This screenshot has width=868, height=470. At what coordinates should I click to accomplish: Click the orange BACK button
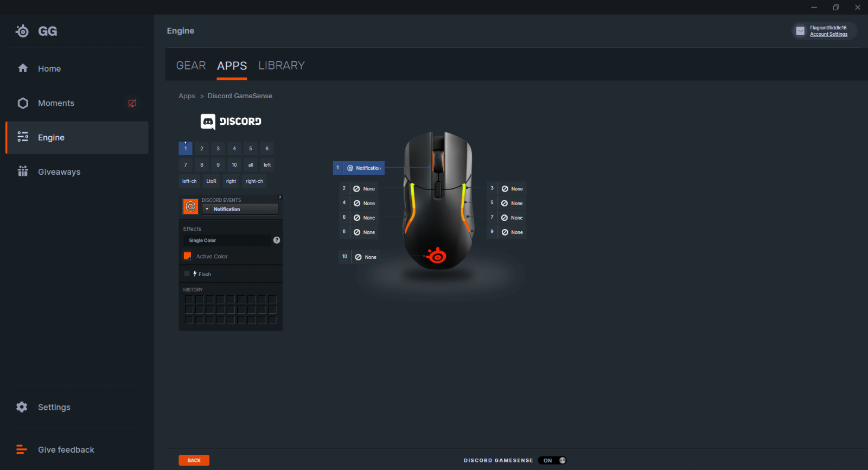pyautogui.click(x=194, y=460)
